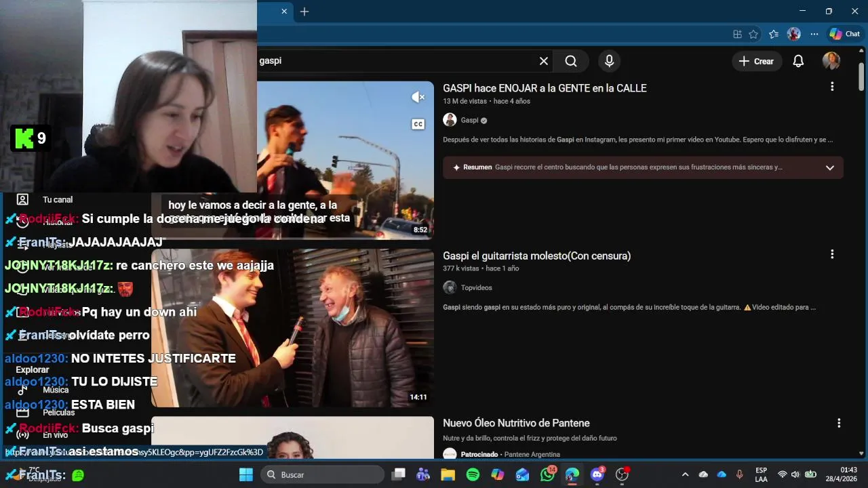The width and height of the screenshot is (868, 488).
Task: Open WhatsApp from taskbar
Action: pos(547,474)
